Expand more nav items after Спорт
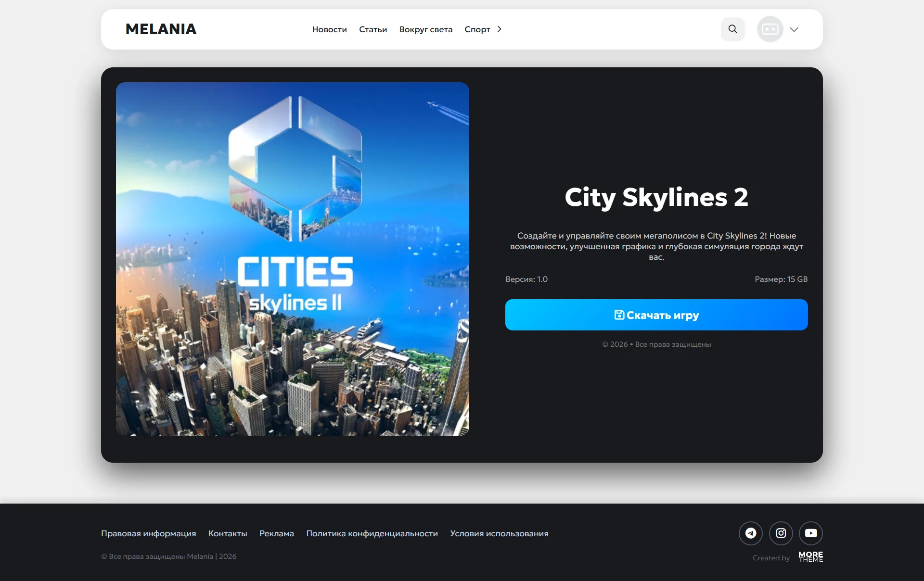Screen dimensions: 924x581 pos(500,29)
